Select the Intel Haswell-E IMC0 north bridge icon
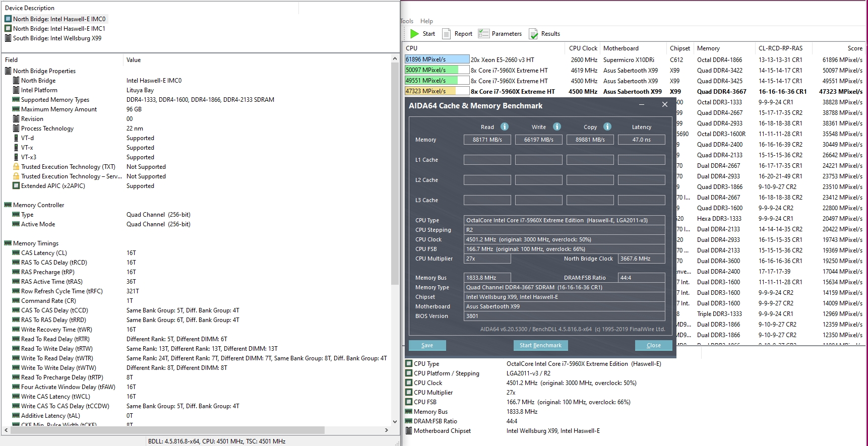Screen dimensions: 868x446 pyautogui.click(x=8, y=19)
